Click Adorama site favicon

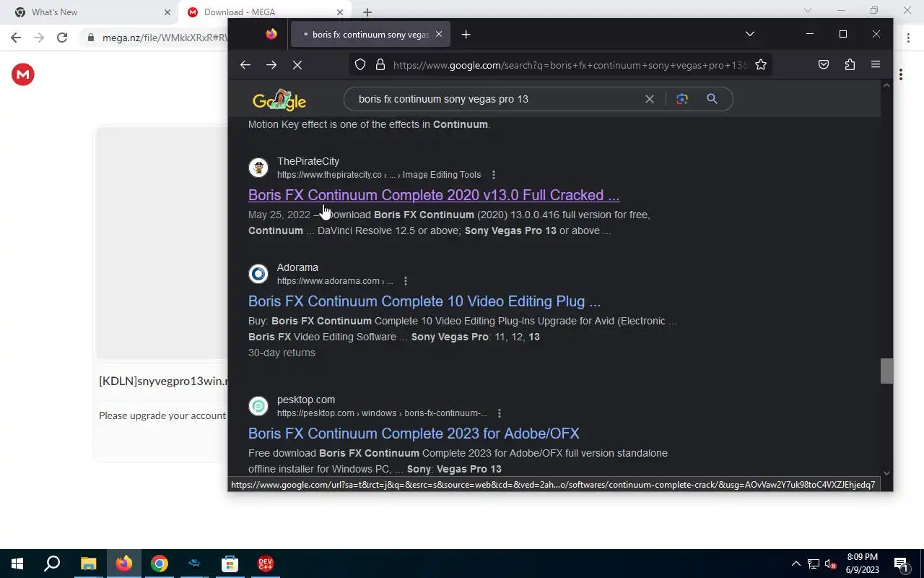tap(258, 274)
